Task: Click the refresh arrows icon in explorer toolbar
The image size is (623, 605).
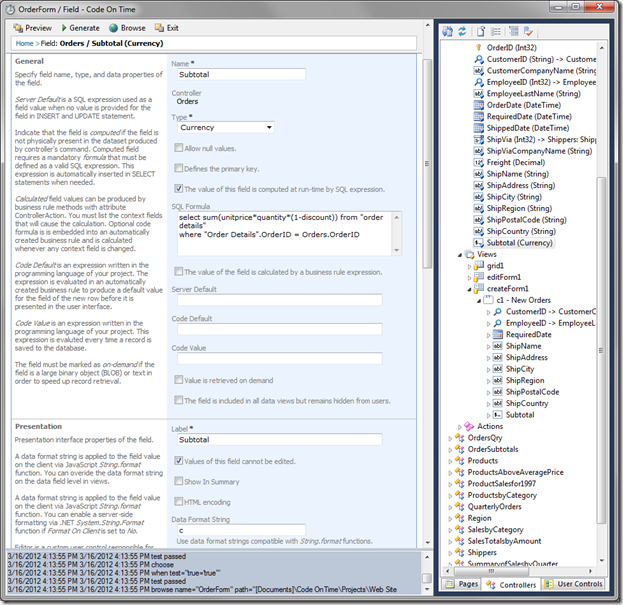Action: tap(462, 31)
